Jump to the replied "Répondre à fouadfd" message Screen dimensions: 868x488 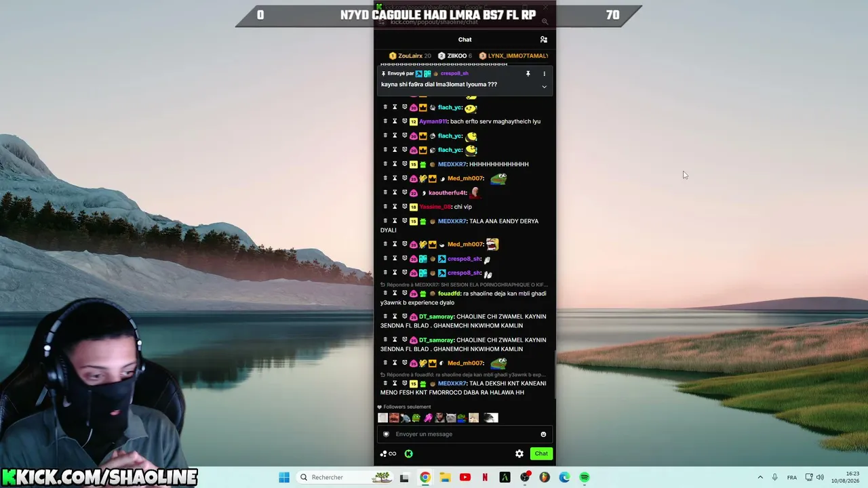click(463, 374)
